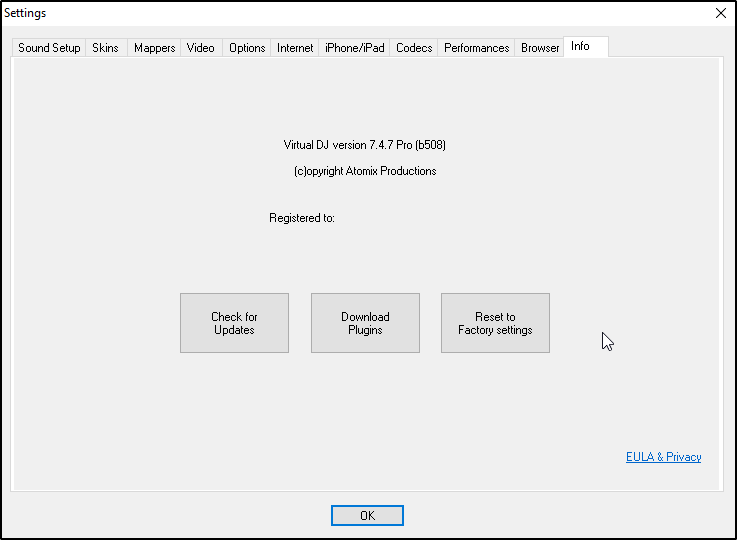
Task: Click Check for Updates button
Action: tap(234, 323)
